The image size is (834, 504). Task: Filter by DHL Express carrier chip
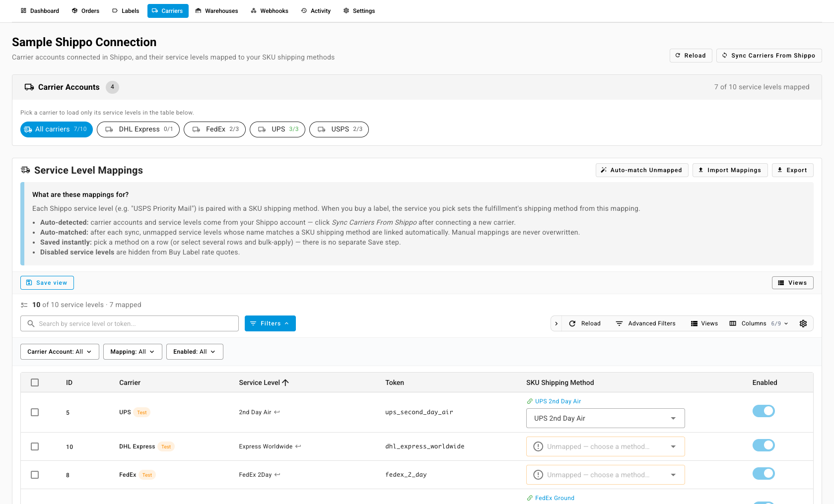point(138,129)
